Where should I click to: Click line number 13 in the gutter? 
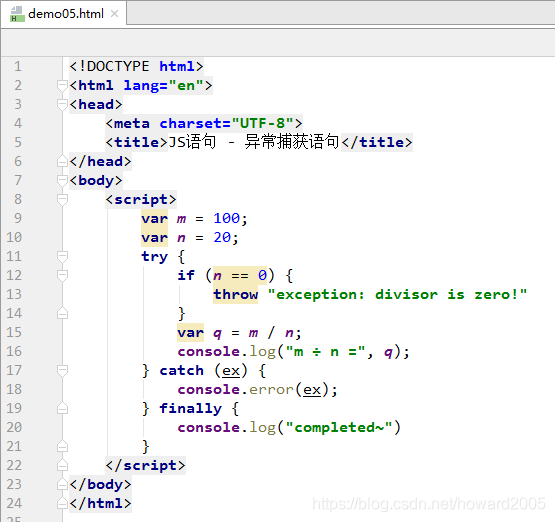pyautogui.click(x=14, y=294)
